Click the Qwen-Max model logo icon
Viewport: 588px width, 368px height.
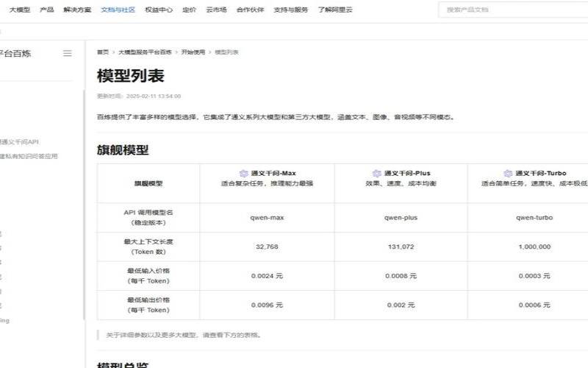(x=244, y=173)
